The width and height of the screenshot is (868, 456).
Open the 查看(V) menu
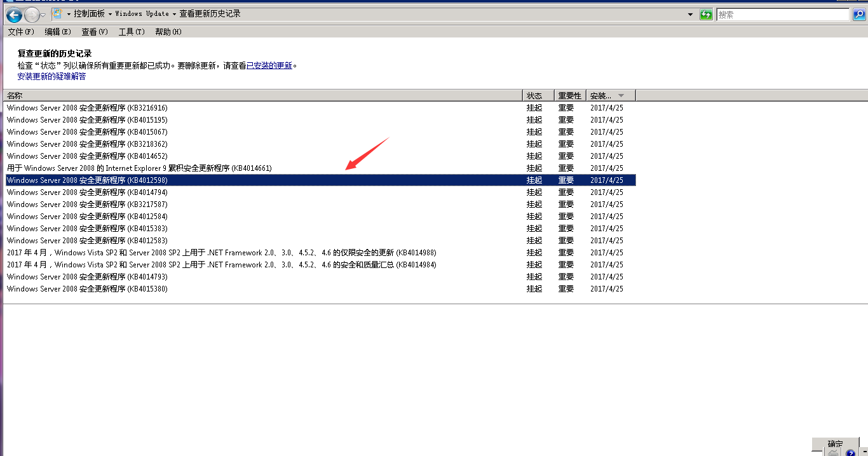tap(95, 32)
